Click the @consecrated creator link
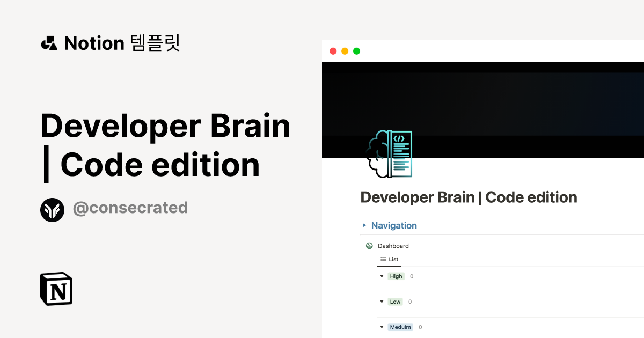644x338 pixels. pyautogui.click(x=130, y=208)
